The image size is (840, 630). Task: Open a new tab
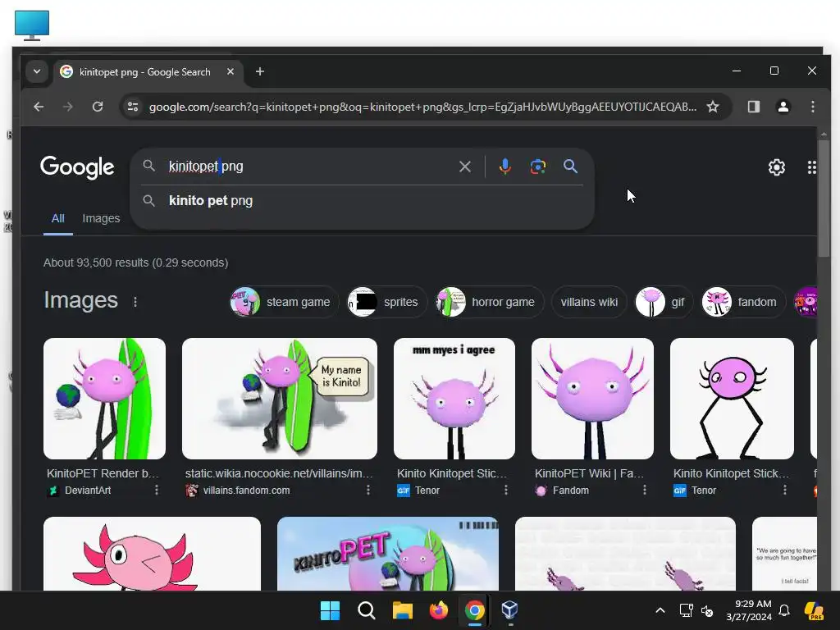point(260,71)
